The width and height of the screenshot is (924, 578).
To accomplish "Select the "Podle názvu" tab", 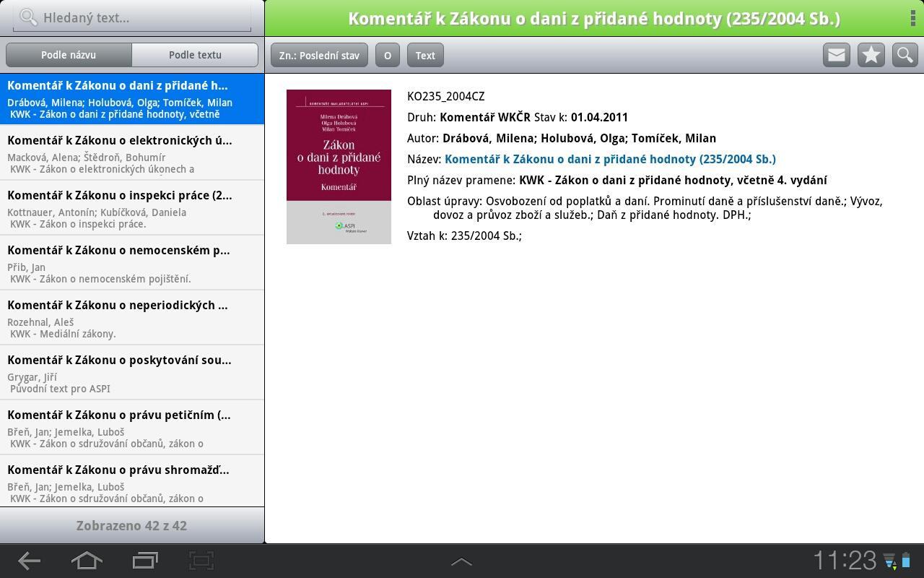I will pos(69,54).
